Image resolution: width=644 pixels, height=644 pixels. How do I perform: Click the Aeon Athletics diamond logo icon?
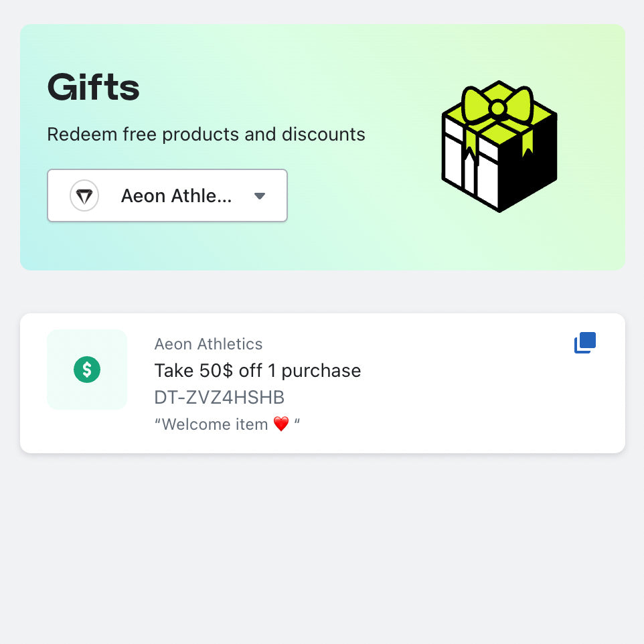pyautogui.click(x=84, y=195)
